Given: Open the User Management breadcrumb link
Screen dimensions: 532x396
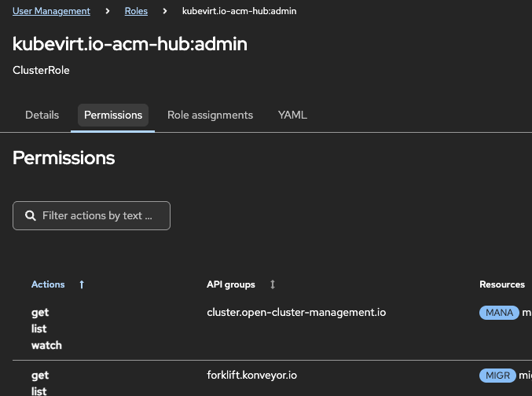Looking at the screenshot, I should [51, 11].
